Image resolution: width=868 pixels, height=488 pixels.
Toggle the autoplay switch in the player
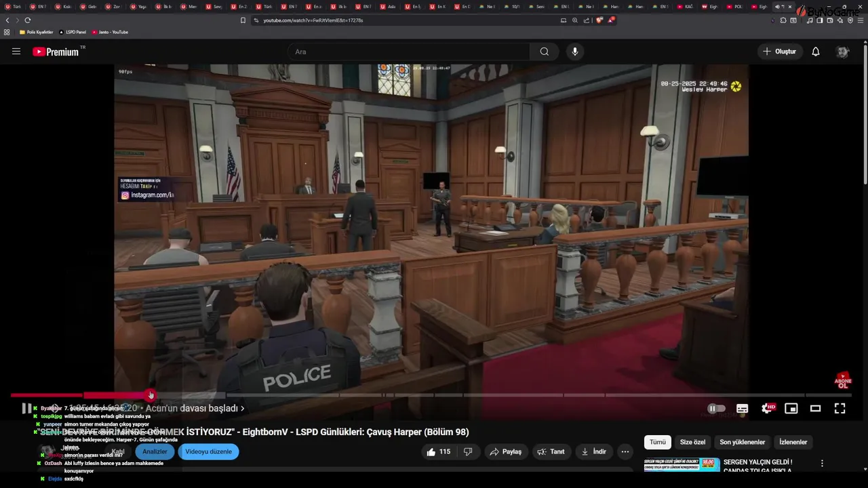coord(716,409)
